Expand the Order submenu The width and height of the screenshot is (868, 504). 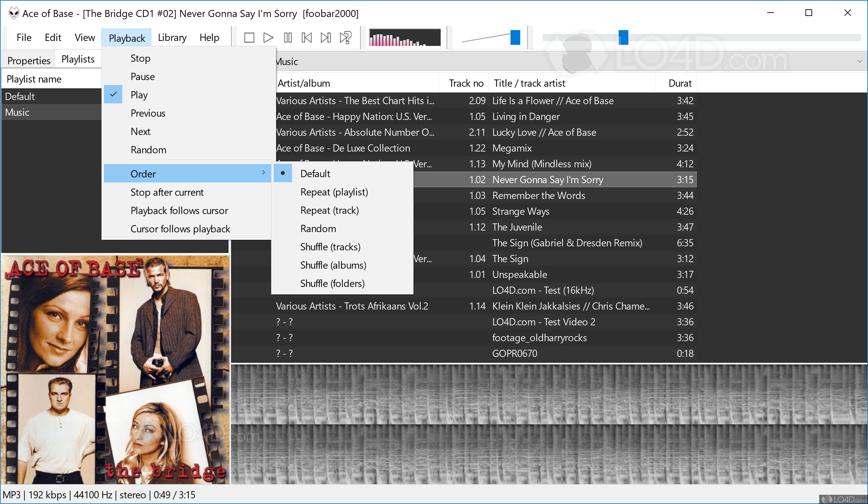tap(188, 174)
